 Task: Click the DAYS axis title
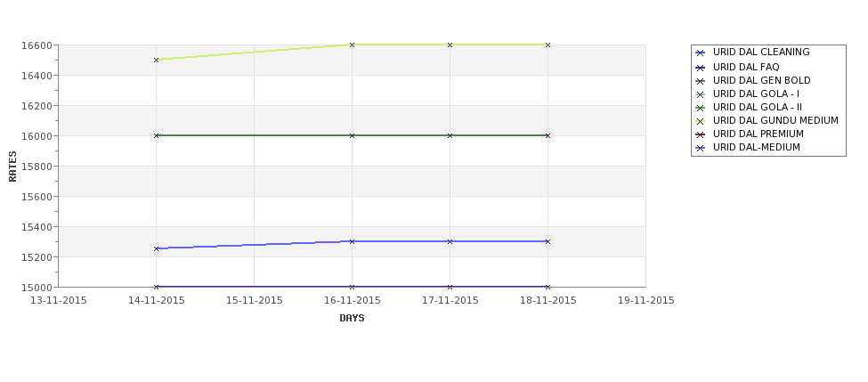pos(352,319)
